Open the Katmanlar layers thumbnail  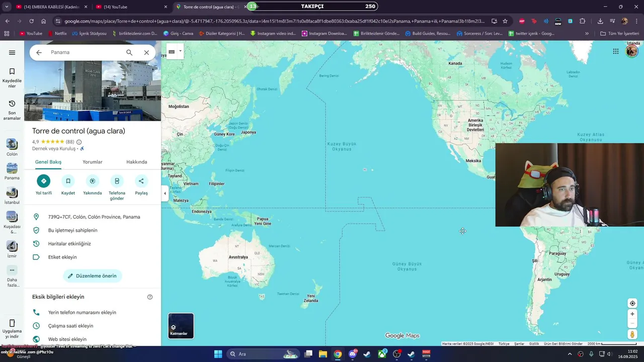181,326
